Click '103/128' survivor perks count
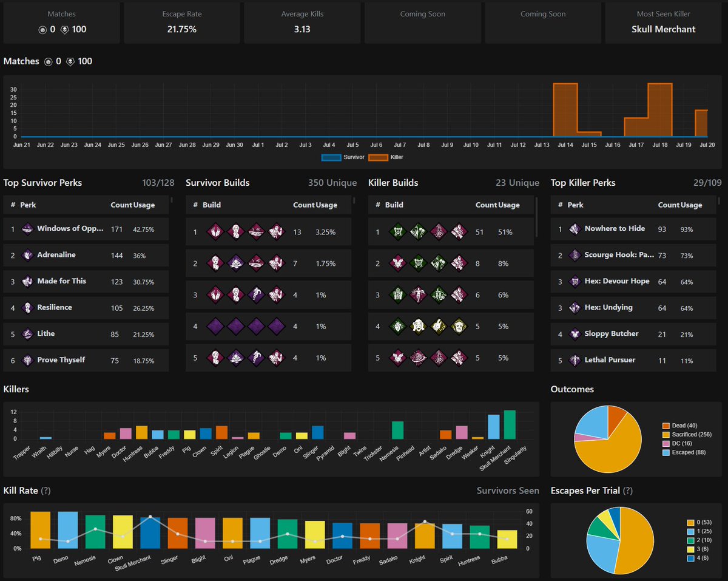This screenshot has height=581, width=728. coord(158,183)
